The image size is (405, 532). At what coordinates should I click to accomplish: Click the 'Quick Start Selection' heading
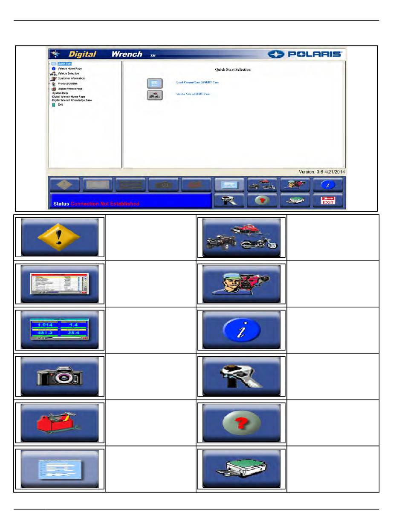pyautogui.click(x=233, y=69)
